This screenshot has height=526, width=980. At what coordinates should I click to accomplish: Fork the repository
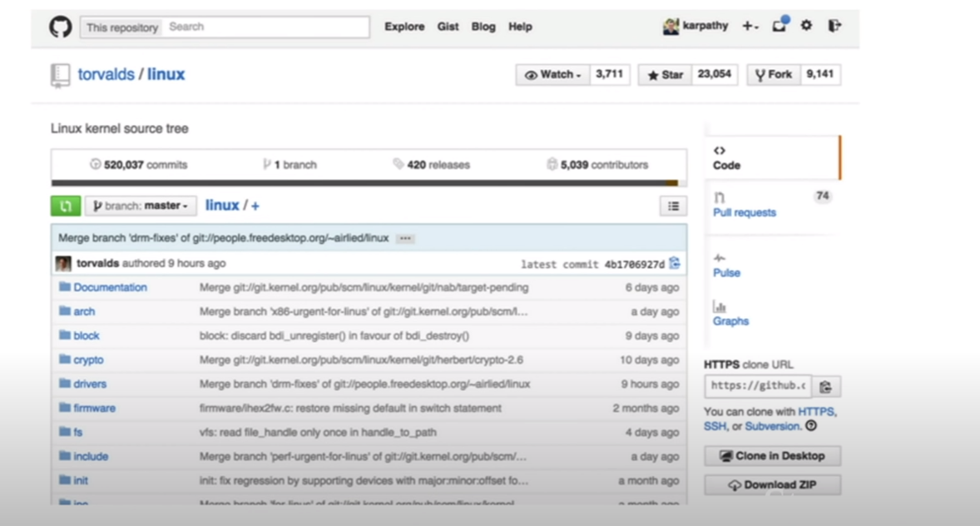click(x=773, y=74)
